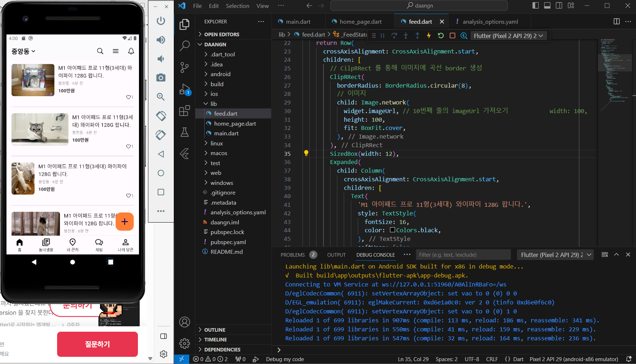Open the File menu
The image size is (636, 364).
tap(197, 6)
